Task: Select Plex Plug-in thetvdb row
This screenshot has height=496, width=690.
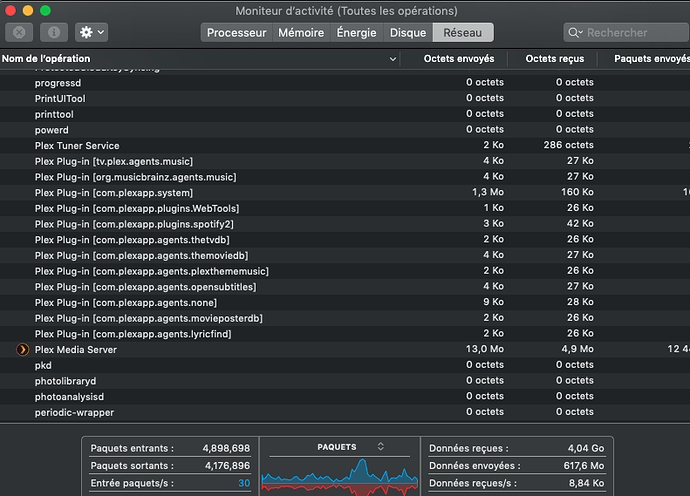Action: point(345,239)
